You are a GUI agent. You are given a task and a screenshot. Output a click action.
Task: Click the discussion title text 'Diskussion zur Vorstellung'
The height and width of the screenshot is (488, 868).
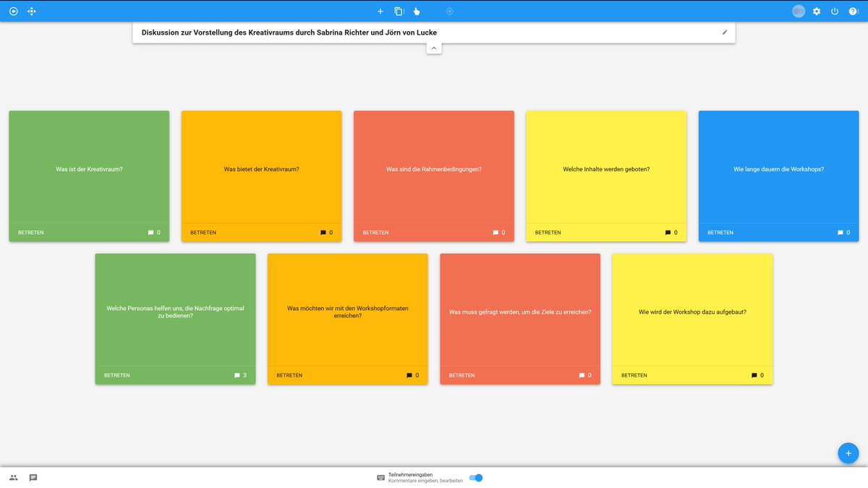click(289, 33)
